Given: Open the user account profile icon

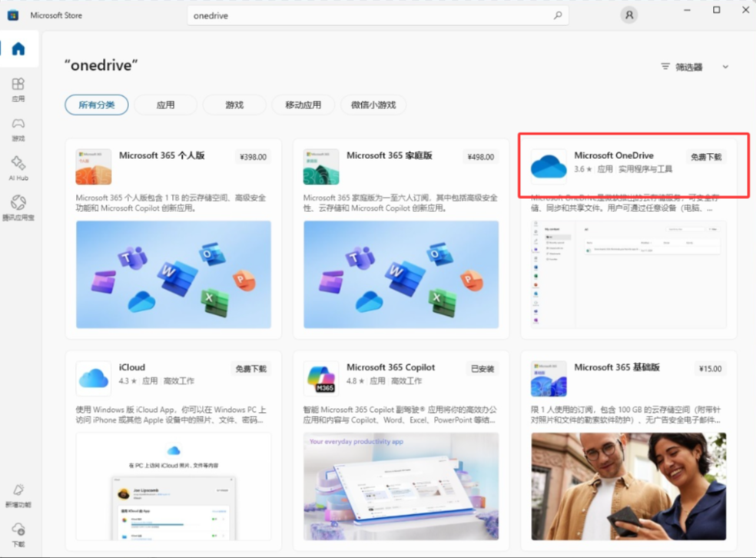Looking at the screenshot, I should [629, 15].
